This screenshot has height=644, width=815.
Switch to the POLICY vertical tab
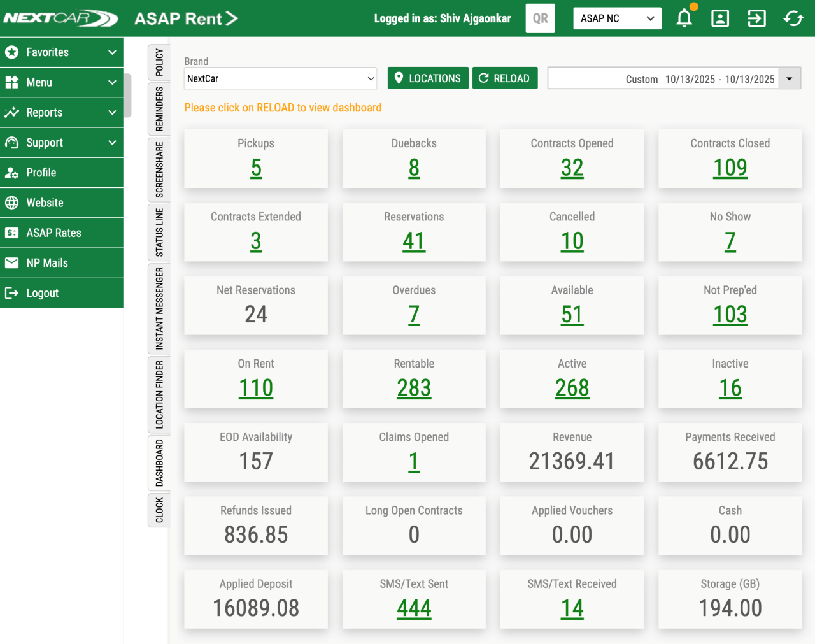pos(159,62)
